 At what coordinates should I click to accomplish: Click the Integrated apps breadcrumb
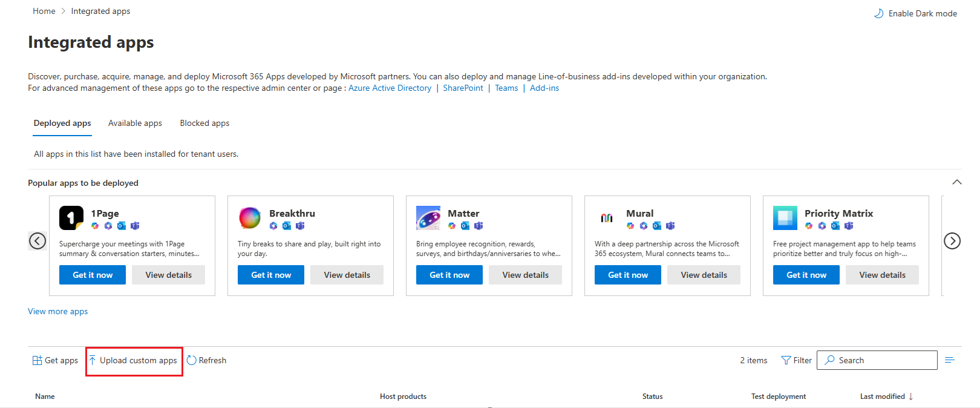pos(100,11)
